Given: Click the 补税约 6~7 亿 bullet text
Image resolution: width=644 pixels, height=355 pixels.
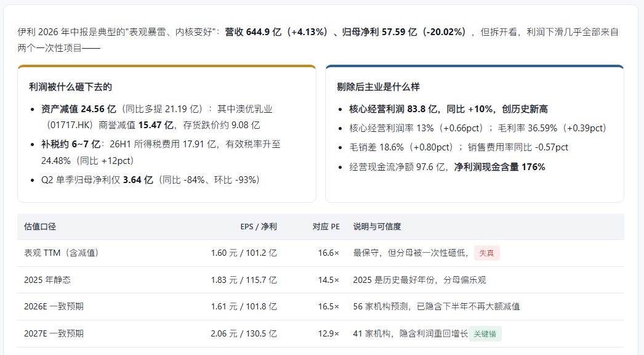Looking at the screenshot, I should click(71, 144).
